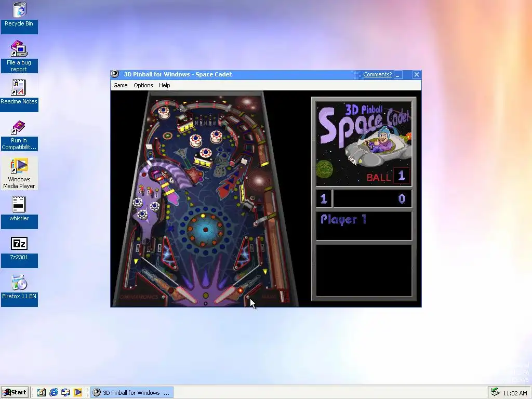Click the score display showing 0
The height and width of the screenshot is (399, 532).
pyautogui.click(x=373, y=198)
